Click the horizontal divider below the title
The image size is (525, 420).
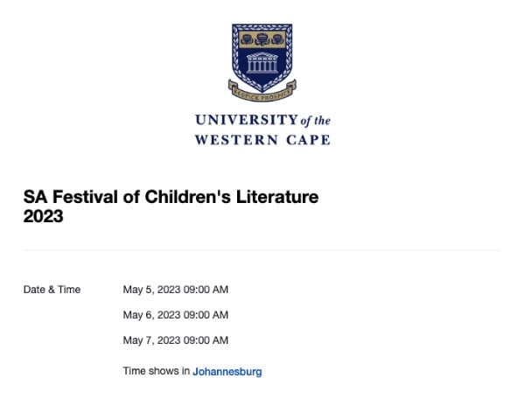click(262, 250)
